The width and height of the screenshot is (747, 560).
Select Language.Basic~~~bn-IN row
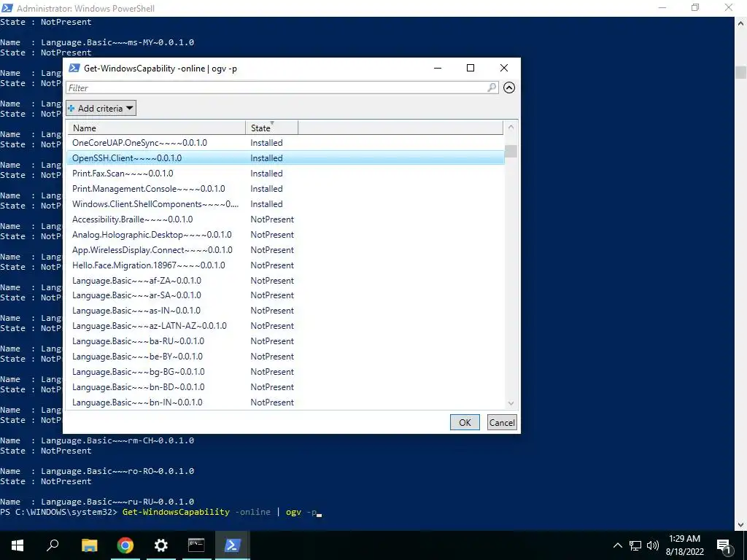click(x=286, y=402)
